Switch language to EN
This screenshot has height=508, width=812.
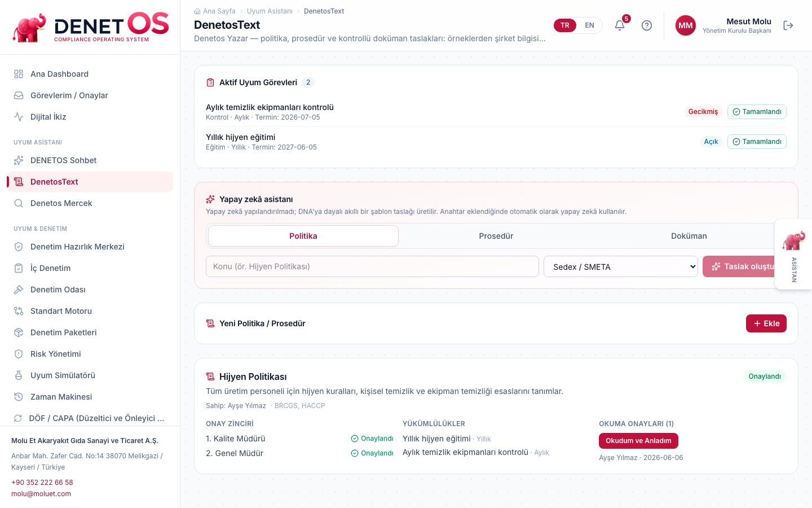point(589,25)
